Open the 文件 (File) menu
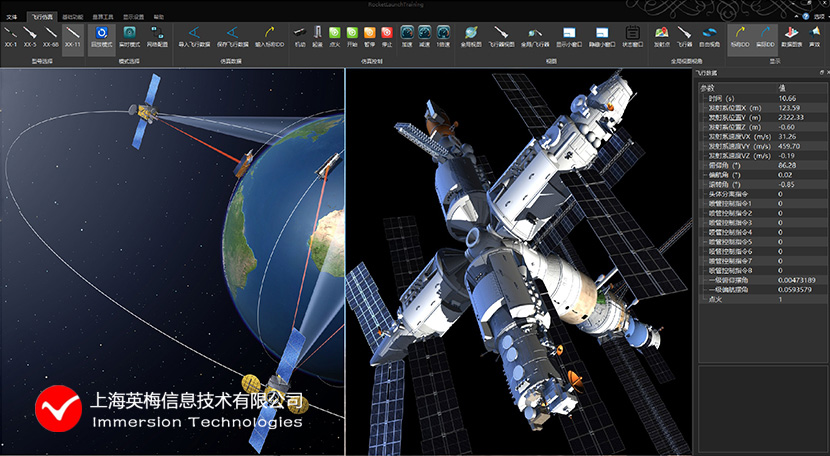Viewport: 830px width, 456px height. [12, 17]
